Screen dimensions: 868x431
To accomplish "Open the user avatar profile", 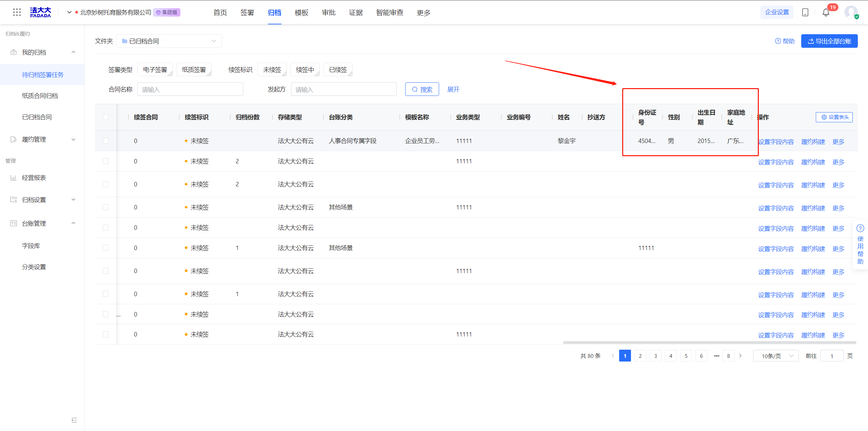I will pyautogui.click(x=851, y=13).
